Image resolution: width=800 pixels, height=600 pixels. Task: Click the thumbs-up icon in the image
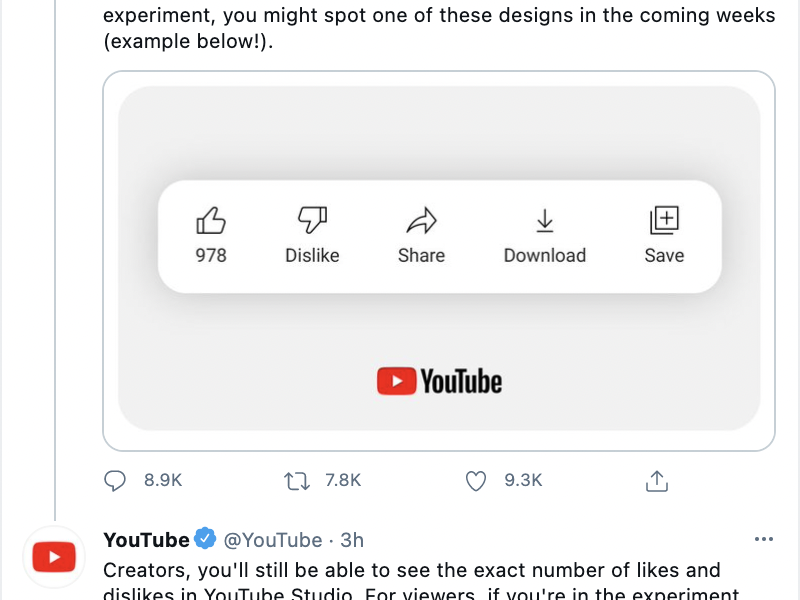click(x=211, y=220)
